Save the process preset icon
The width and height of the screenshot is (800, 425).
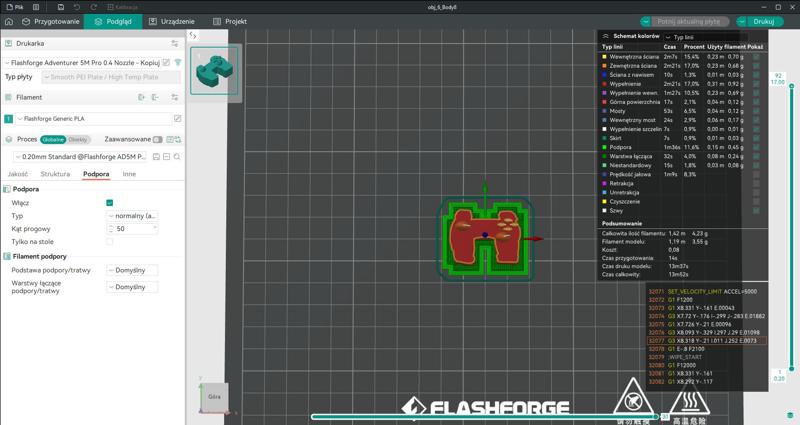156,157
